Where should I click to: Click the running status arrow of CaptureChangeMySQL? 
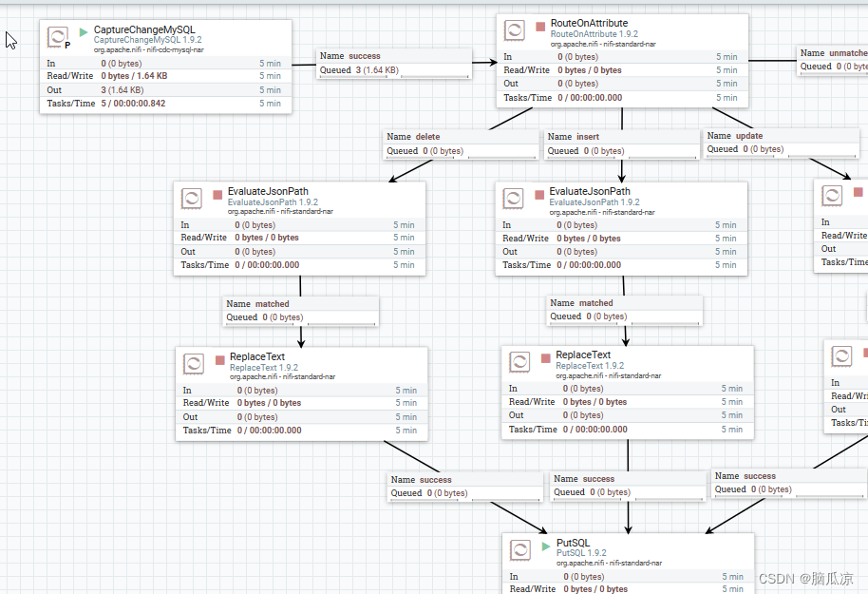tap(84, 32)
